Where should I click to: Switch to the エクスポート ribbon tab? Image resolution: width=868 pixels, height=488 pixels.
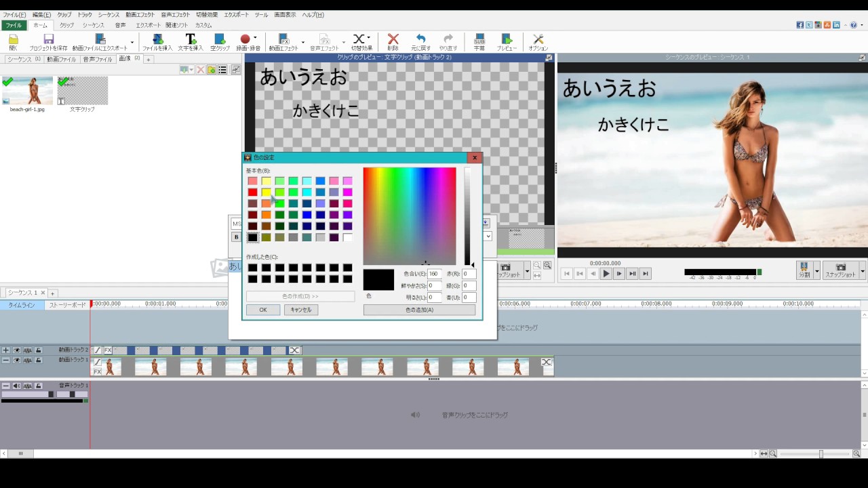tap(148, 25)
